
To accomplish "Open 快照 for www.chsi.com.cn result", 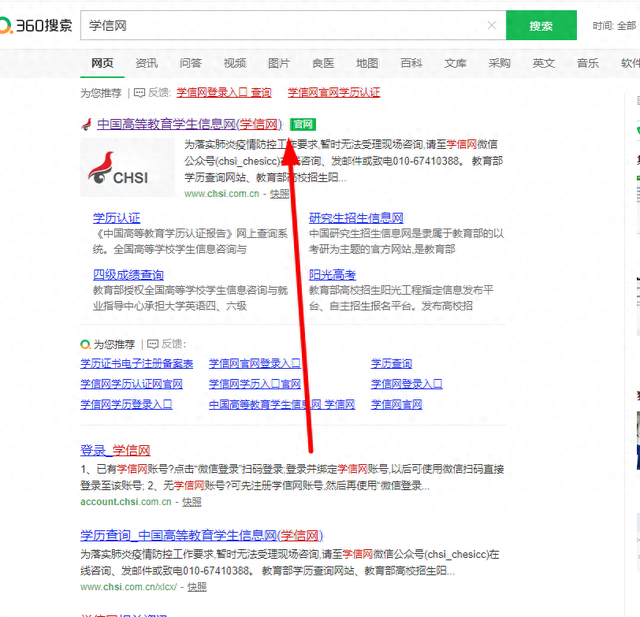I will click(x=280, y=193).
